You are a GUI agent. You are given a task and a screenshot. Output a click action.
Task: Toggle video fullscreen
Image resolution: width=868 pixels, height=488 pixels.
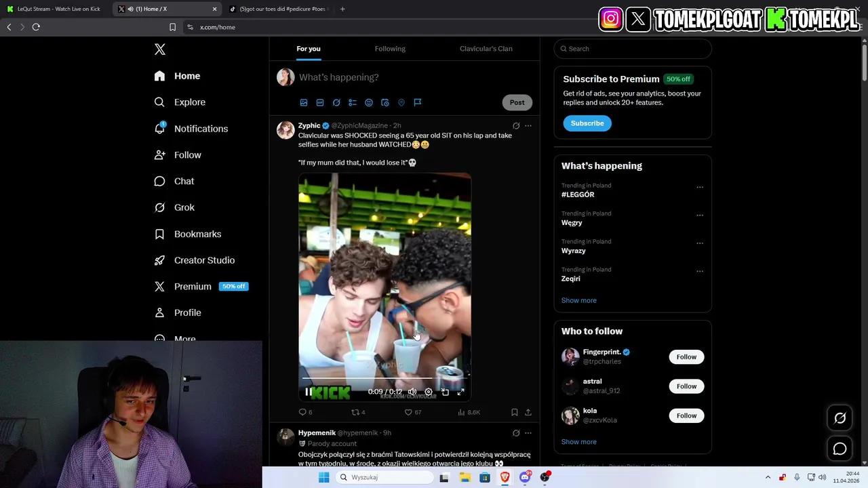tap(461, 392)
